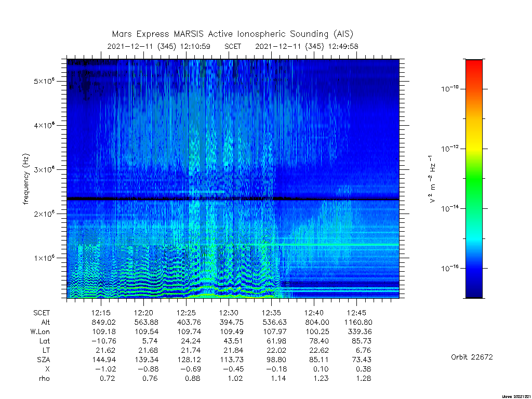Click the 3×10⁶ frequency tick label
This screenshot has width=532, height=399.
tap(44, 169)
